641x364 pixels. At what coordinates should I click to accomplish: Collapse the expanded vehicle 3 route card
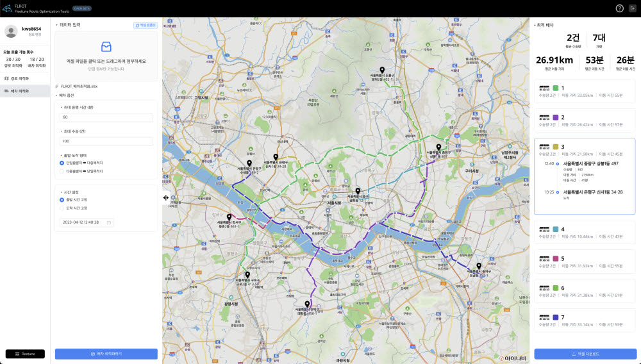pyautogui.click(x=584, y=150)
